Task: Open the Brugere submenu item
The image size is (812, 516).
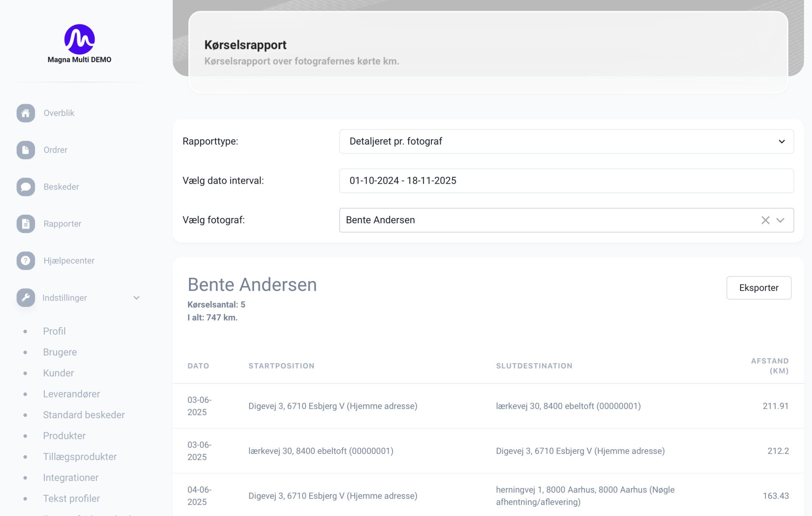Action: [x=60, y=352]
